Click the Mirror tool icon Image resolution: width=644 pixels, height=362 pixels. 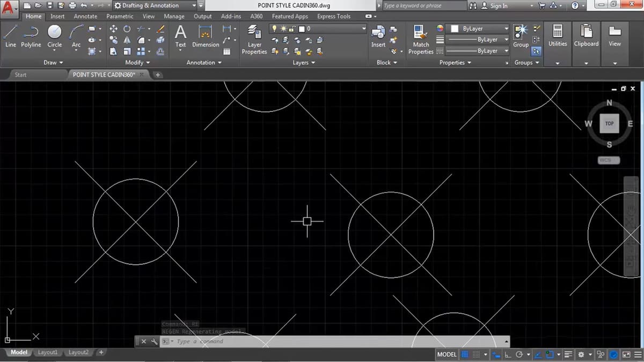click(127, 40)
